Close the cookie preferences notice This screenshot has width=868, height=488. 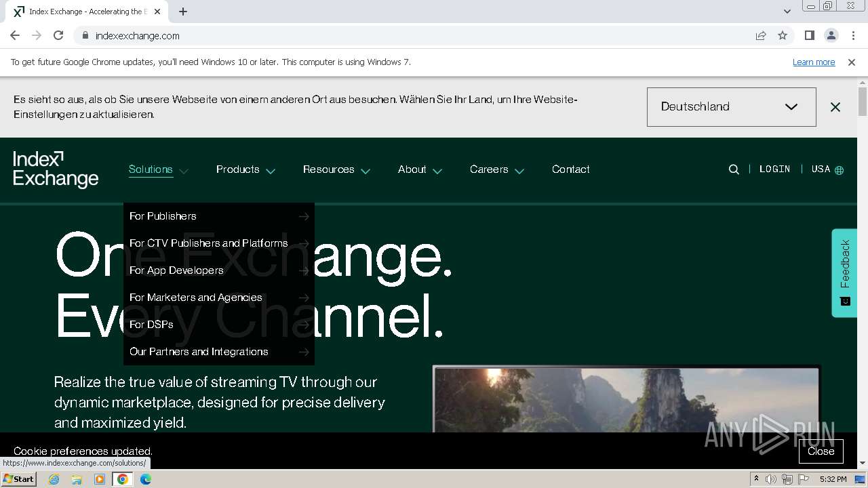pyautogui.click(x=821, y=451)
